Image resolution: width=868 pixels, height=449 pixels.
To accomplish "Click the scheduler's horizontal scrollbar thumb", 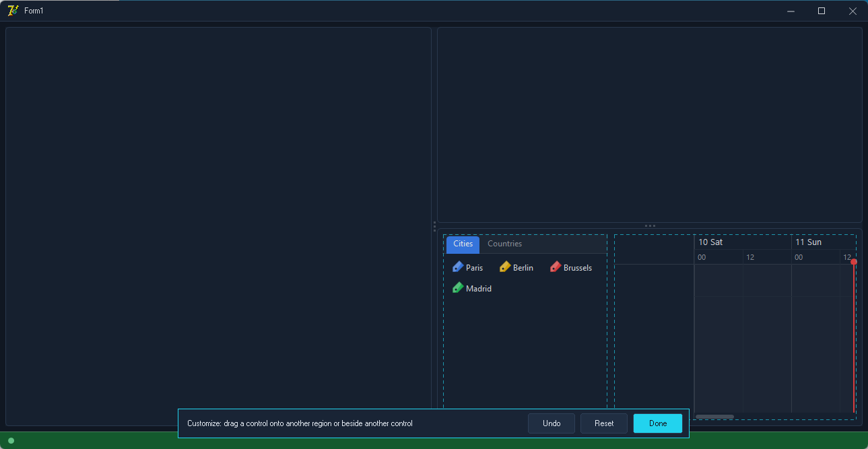I will pos(714,417).
